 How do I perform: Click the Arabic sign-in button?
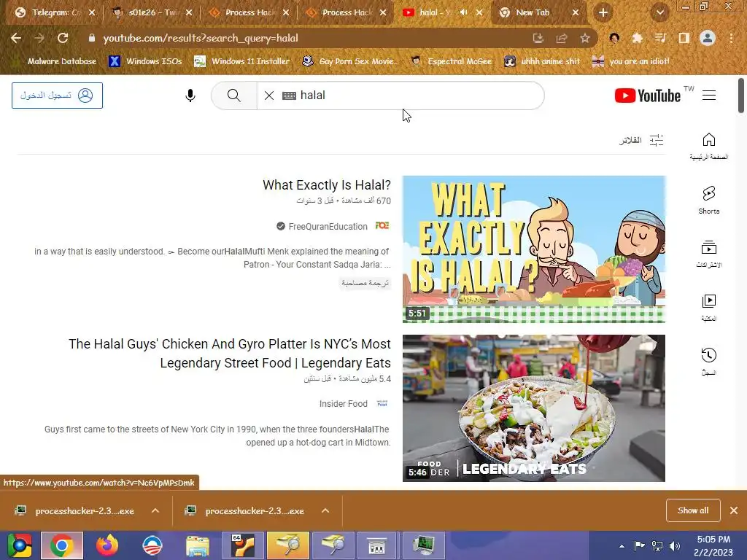[x=57, y=96]
